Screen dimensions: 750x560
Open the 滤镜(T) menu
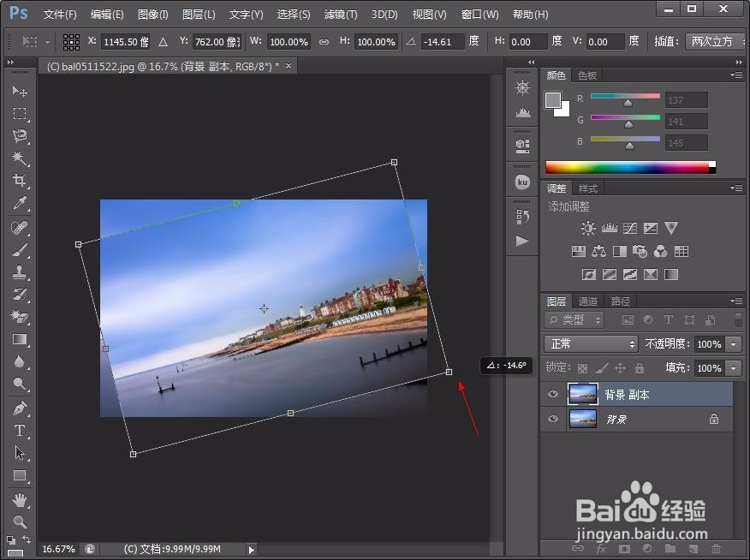click(x=341, y=15)
